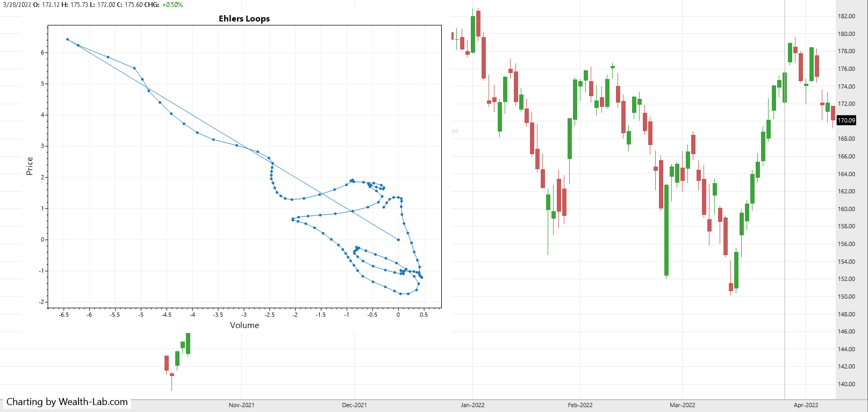Select the Jan-2022 date axis label
The height and width of the screenshot is (412, 868).
coord(472,405)
